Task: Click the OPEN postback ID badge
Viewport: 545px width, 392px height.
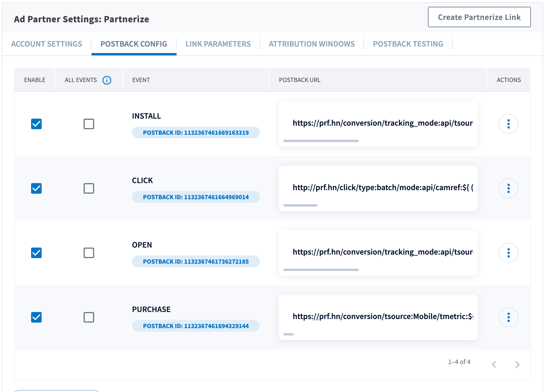Action: [196, 261]
